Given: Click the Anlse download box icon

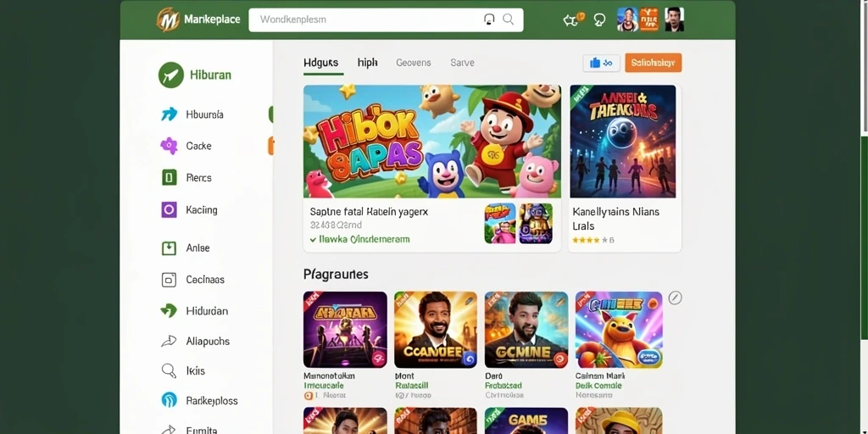Looking at the screenshot, I should pyautogui.click(x=169, y=248).
